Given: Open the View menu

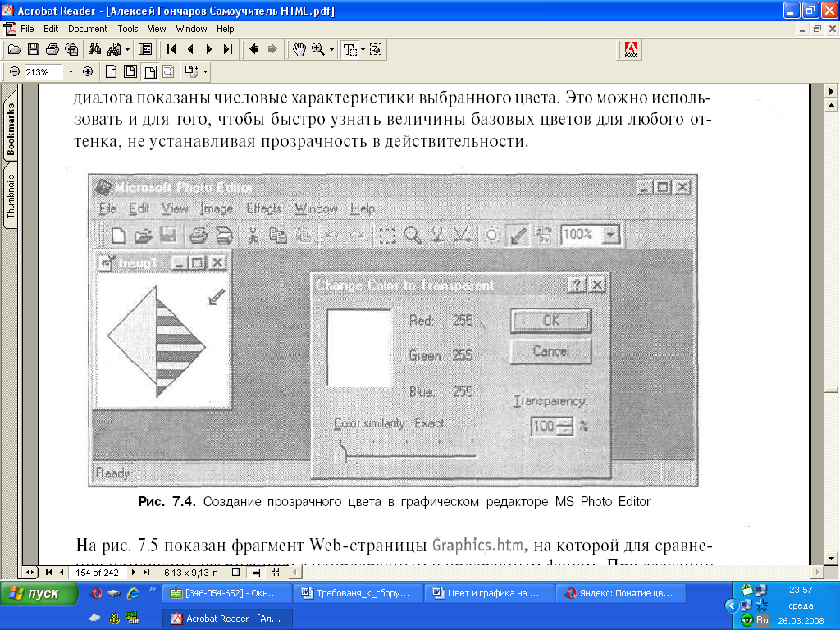Looking at the screenshot, I should tap(157, 29).
